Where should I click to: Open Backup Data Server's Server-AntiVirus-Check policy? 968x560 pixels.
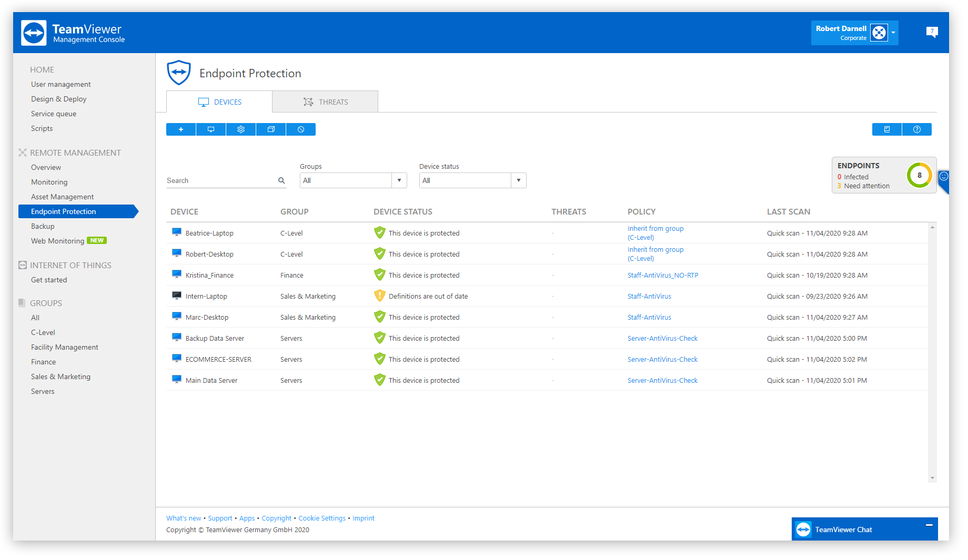tap(662, 338)
